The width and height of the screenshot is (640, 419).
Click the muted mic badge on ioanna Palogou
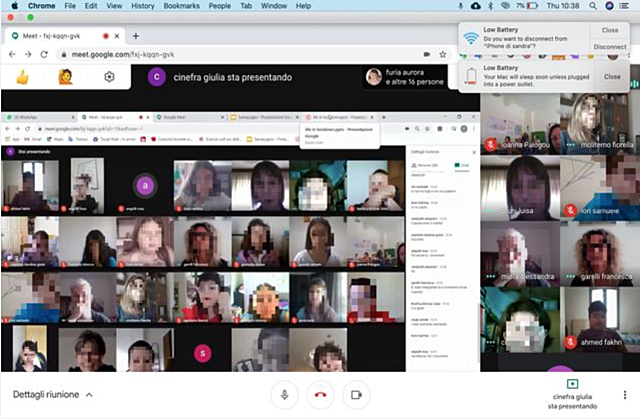tap(491, 144)
